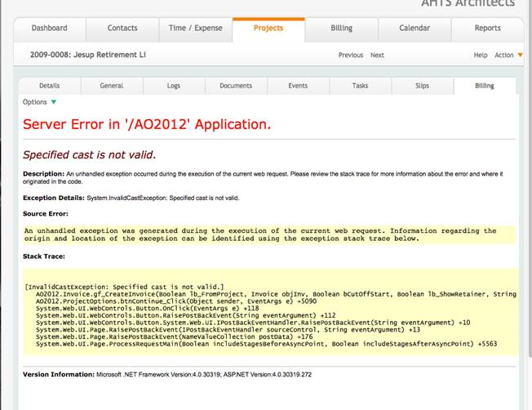The width and height of the screenshot is (532, 410).
Task: Open the Help link
Action: [x=481, y=55]
